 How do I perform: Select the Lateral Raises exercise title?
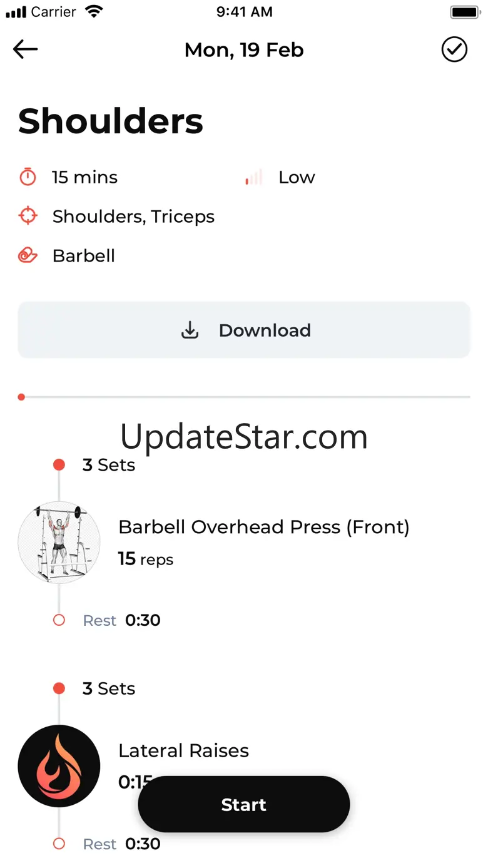click(x=183, y=750)
